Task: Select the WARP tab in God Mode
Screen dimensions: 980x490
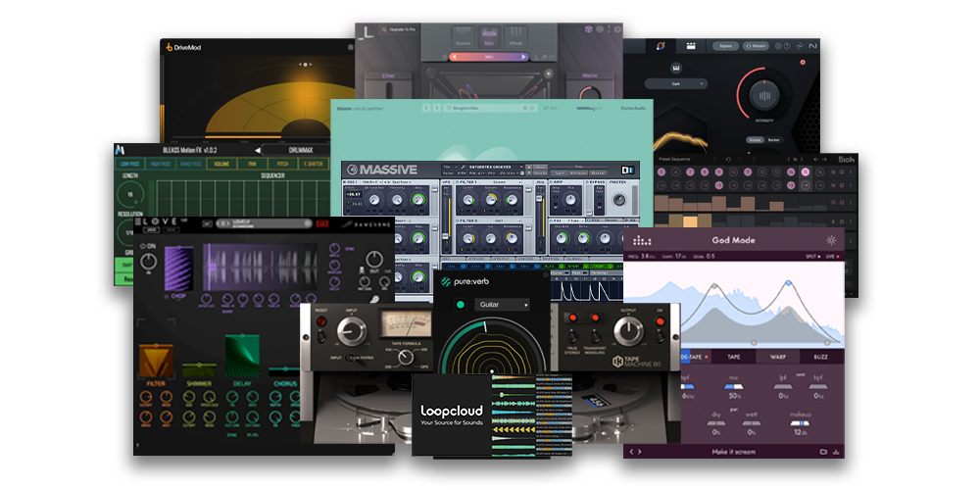Action: (777, 357)
